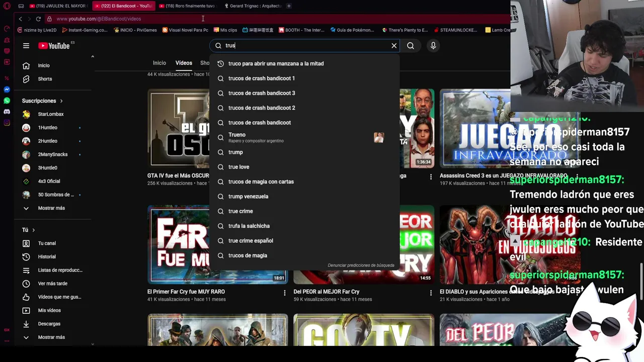
Task: Open the Tú section header
Action: [28, 230]
